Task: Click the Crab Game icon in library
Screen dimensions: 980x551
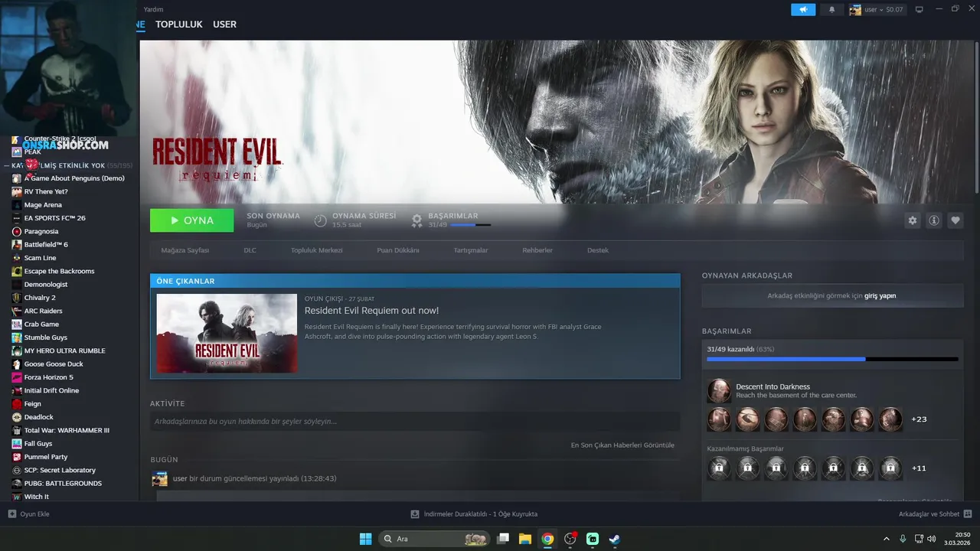Action: click(17, 324)
